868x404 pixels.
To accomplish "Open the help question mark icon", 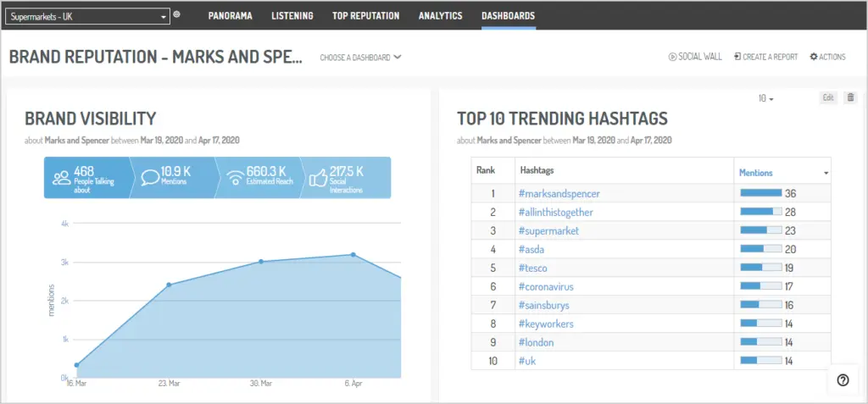I will point(843,380).
